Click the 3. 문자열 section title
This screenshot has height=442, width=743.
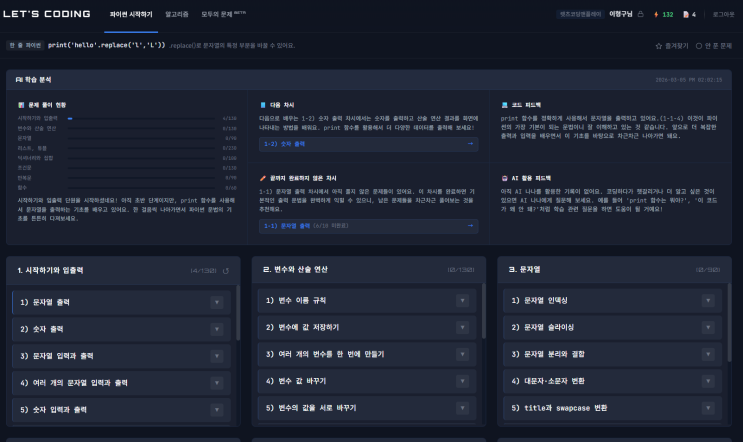pos(524,270)
